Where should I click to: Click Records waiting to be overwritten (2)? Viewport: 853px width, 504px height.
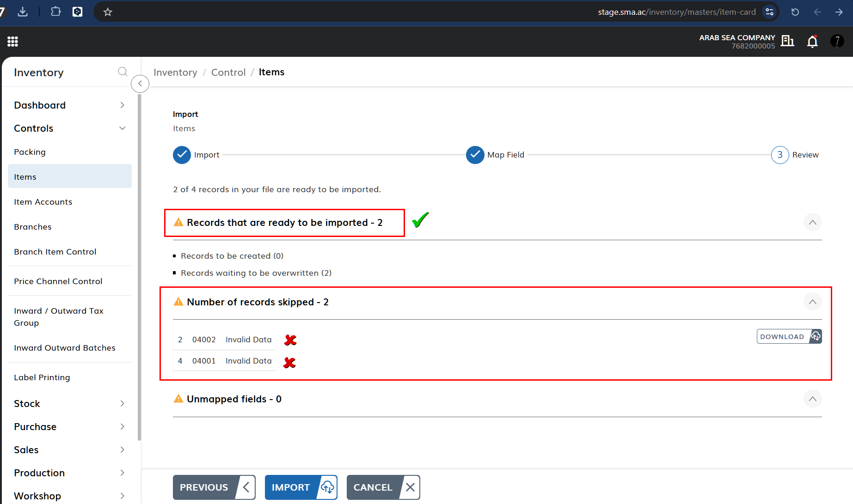(256, 273)
